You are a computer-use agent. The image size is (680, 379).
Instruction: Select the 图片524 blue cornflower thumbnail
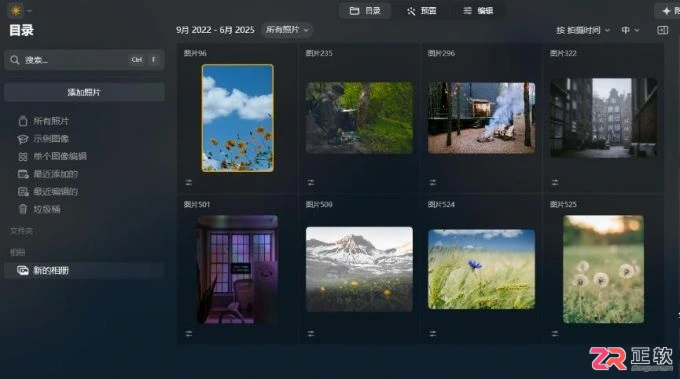(x=481, y=269)
